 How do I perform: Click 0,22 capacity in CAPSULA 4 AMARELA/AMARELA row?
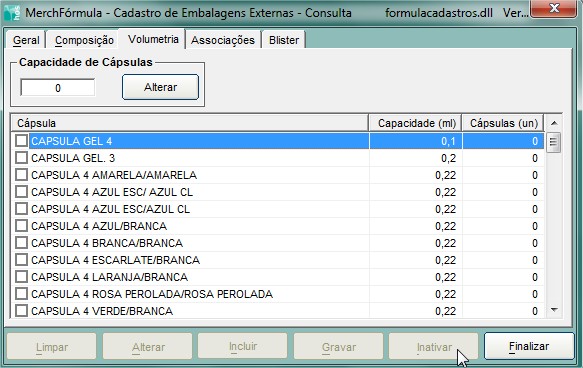[x=445, y=175]
